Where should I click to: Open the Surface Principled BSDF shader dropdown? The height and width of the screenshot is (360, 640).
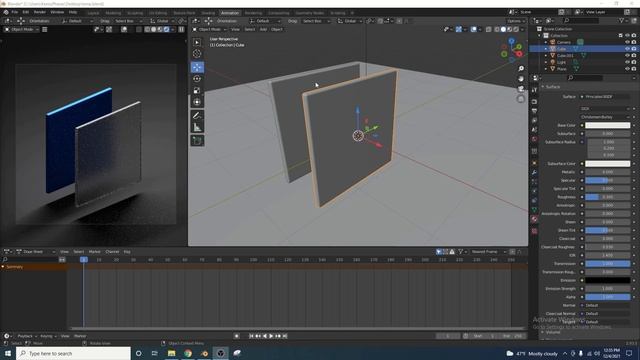(606, 97)
